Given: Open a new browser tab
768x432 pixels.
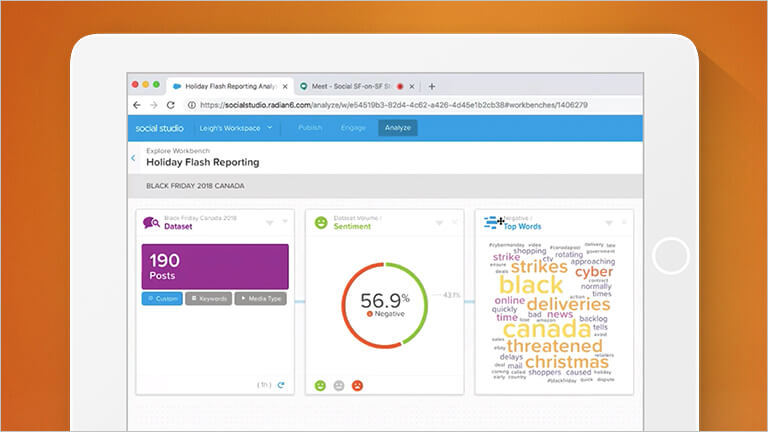Looking at the screenshot, I should (432, 86).
